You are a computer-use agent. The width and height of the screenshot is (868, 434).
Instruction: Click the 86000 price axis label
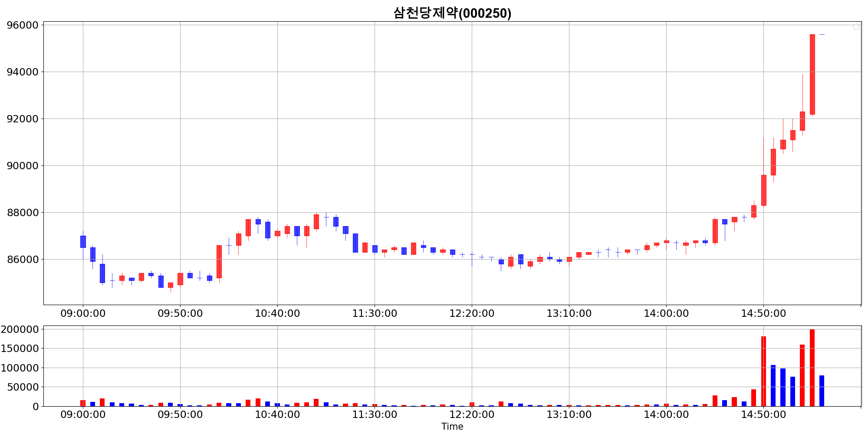pos(23,260)
